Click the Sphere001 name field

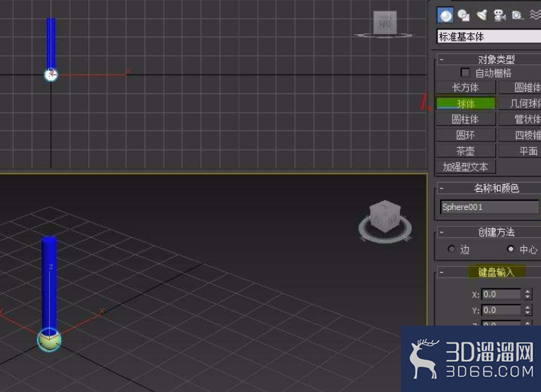click(x=490, y=207)
